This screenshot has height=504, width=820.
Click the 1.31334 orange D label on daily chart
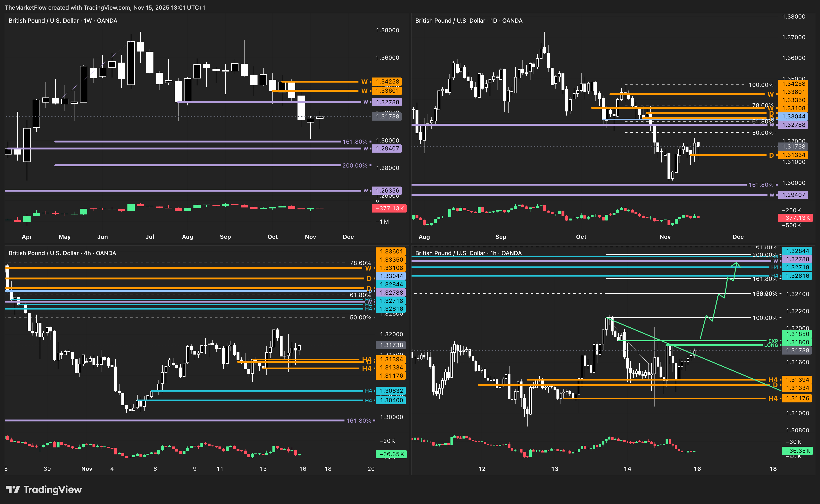point(793,155)
